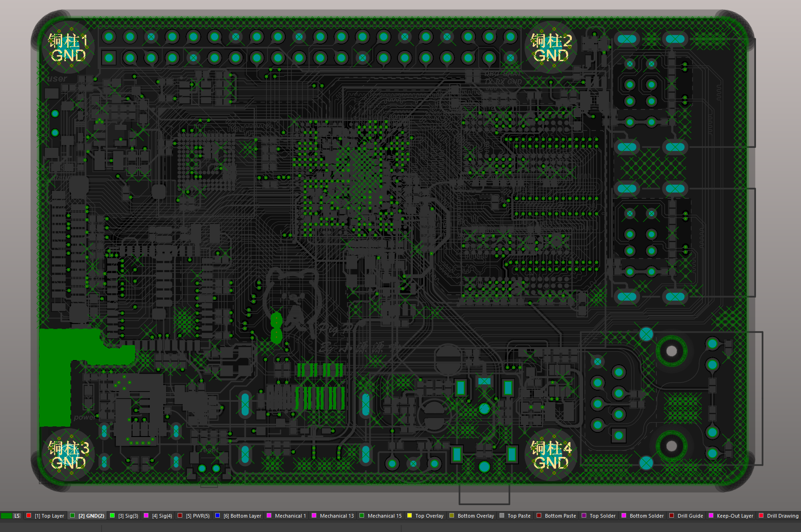Activate the Drill Guide layer tab
Screen dimensions: 801x532
tap(690, 516)
